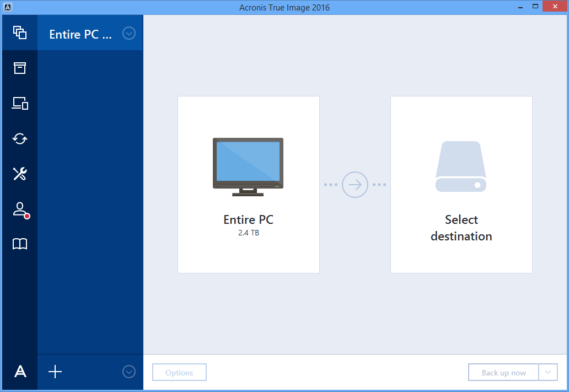This screenshot has height=392, width=569.
Task: Click the 2.4 TB size text
Action: [249, 233]
